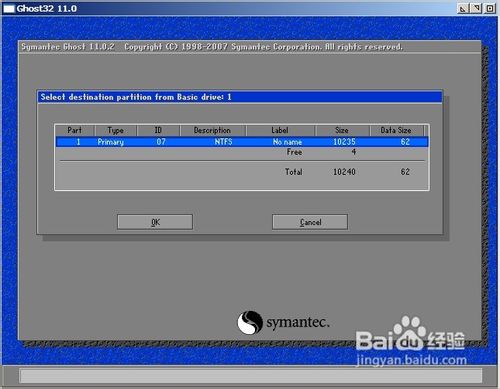Screen dimensions: 500x389
Task: Click the Ghost32 title bar icon
Action: 9,8
